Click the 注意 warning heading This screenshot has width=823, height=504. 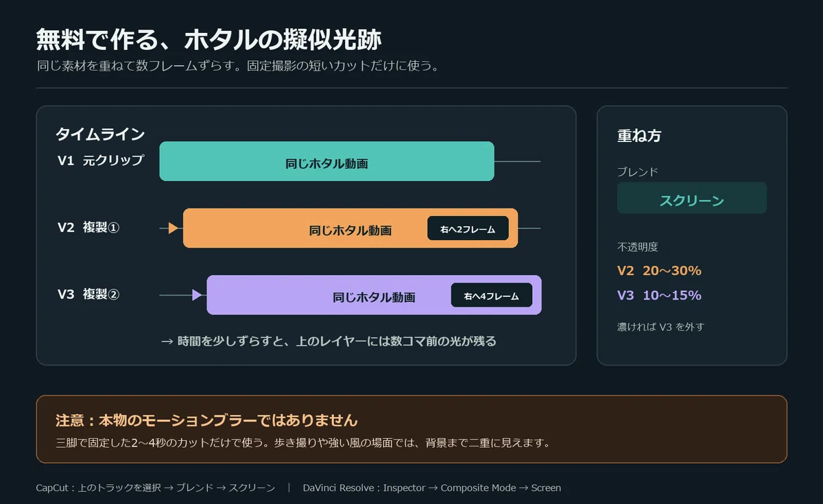coord(206,420)
